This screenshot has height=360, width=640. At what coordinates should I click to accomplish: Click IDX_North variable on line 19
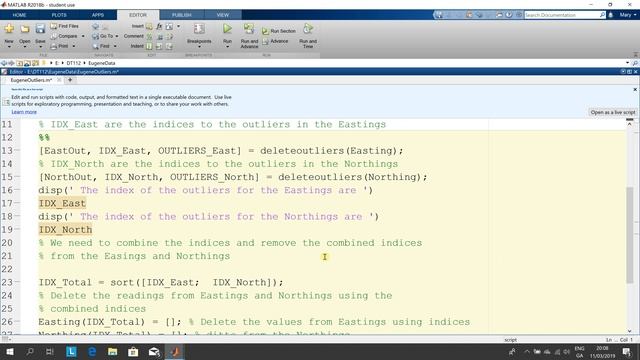65,230
